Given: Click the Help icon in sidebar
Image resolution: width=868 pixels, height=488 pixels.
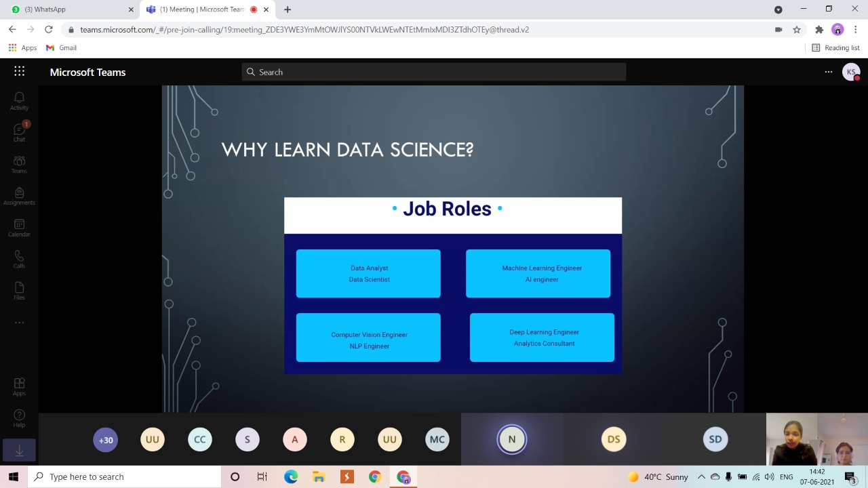Looking at the screenshot, I should point(19,418).
